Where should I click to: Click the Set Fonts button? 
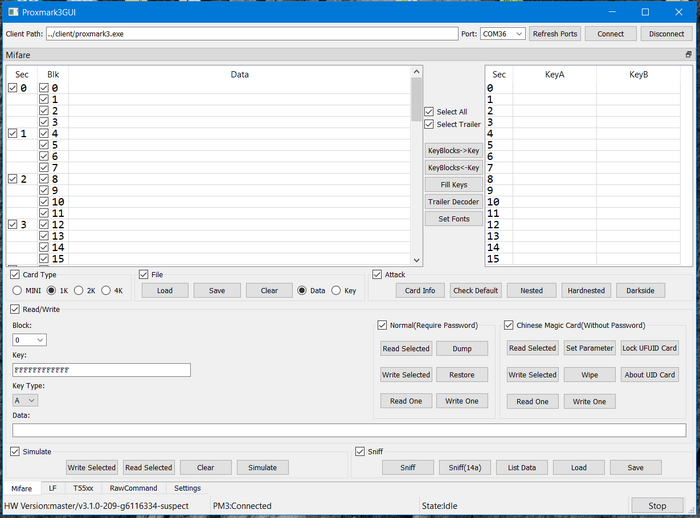pyautogui.click(x=454, y=219)
